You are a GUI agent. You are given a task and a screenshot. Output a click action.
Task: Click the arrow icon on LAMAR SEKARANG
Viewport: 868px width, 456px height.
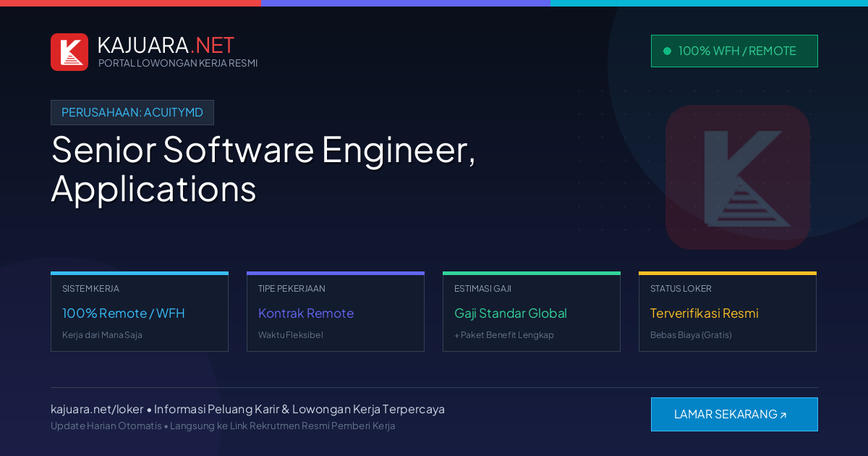(783, 415)
